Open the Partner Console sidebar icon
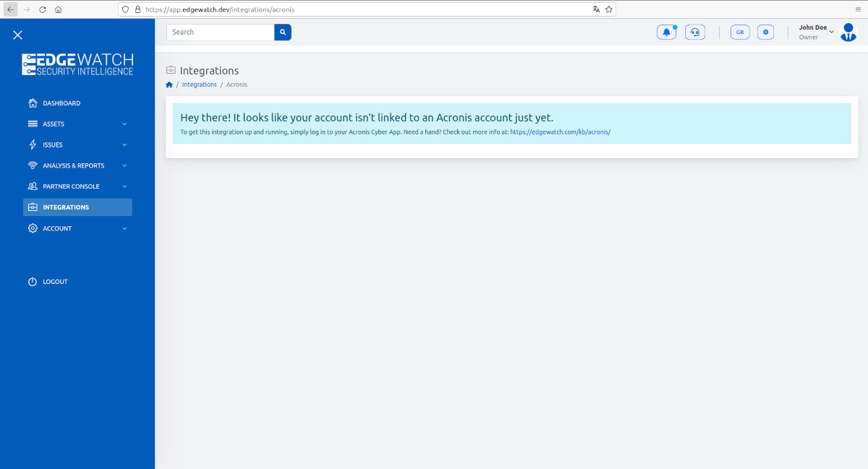Image resolution: width=868 pixels, height=469 pixels. click(33, 186)
